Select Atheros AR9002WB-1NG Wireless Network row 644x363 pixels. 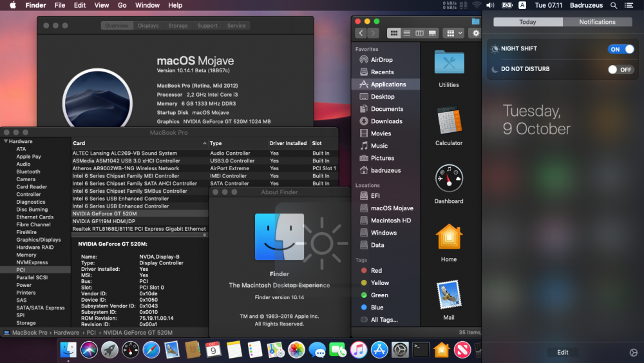205,168
